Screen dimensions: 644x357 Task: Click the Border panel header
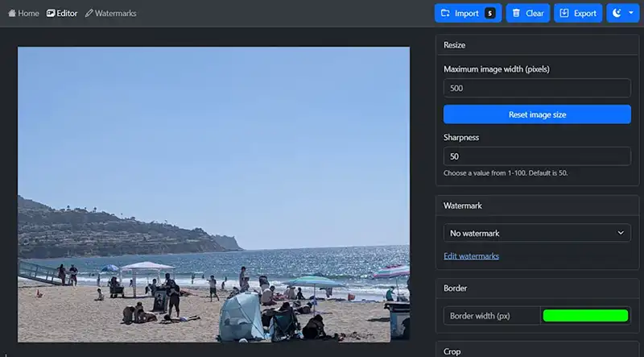point(537,288)
